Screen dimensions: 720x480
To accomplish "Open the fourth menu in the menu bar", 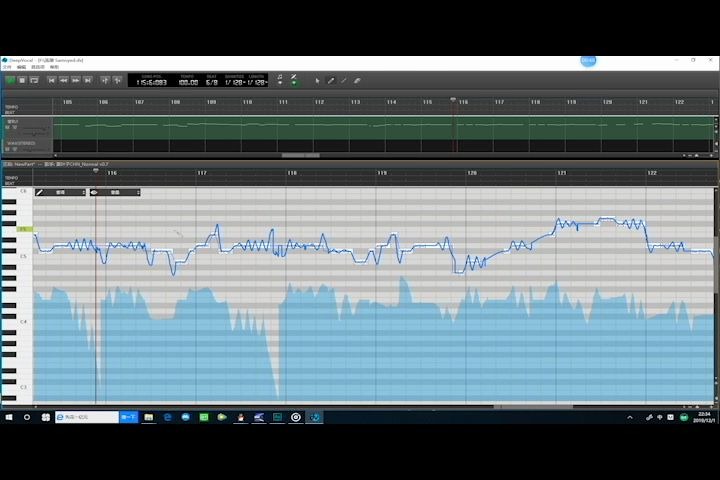I will pyautogui.click(x=54, y=67).
